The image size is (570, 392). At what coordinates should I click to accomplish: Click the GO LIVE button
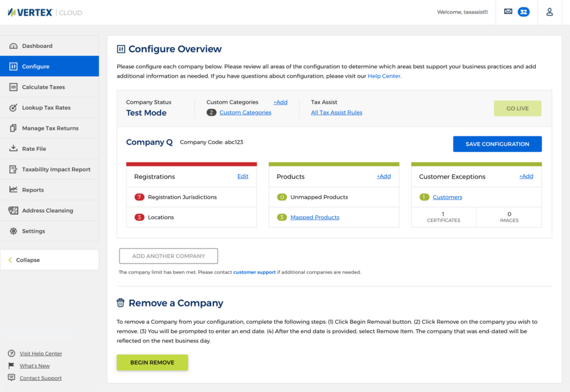coord(517,109)
